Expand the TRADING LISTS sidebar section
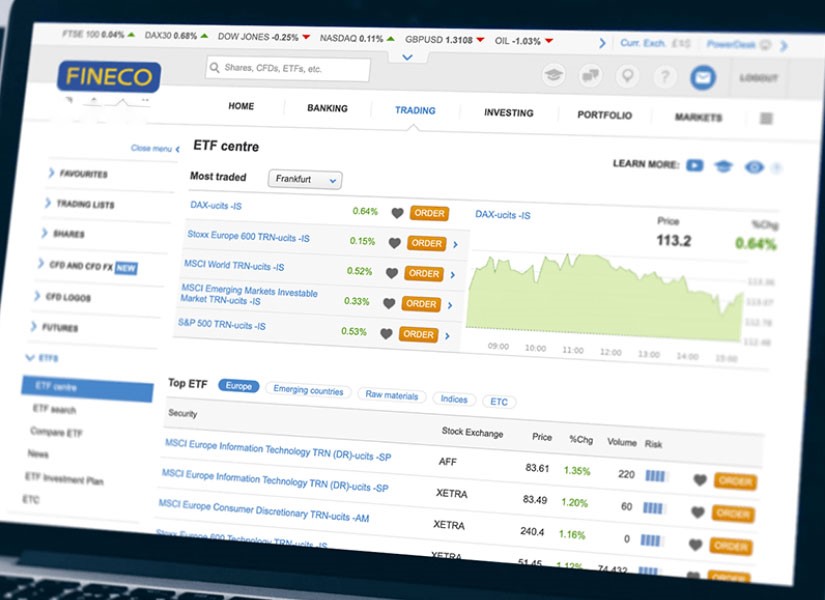The height and width of the screenshot is (600, 825). coord(79,204)
